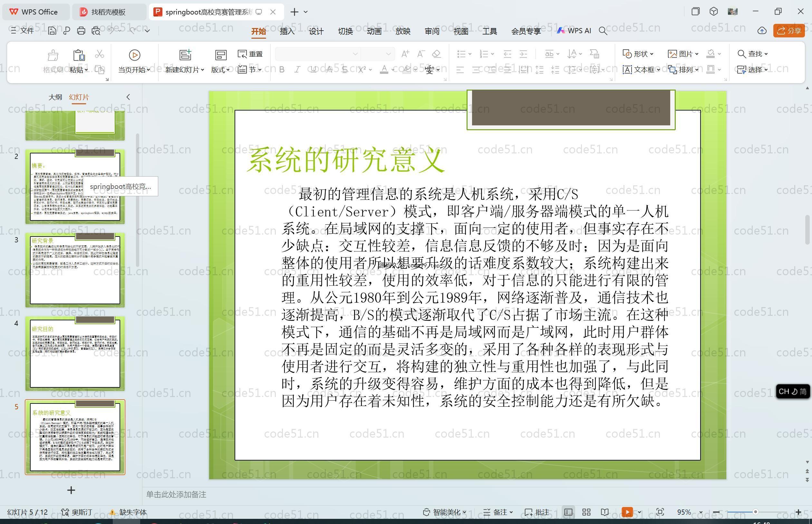
Task: Switch to reading view icon
Action: 604,512
